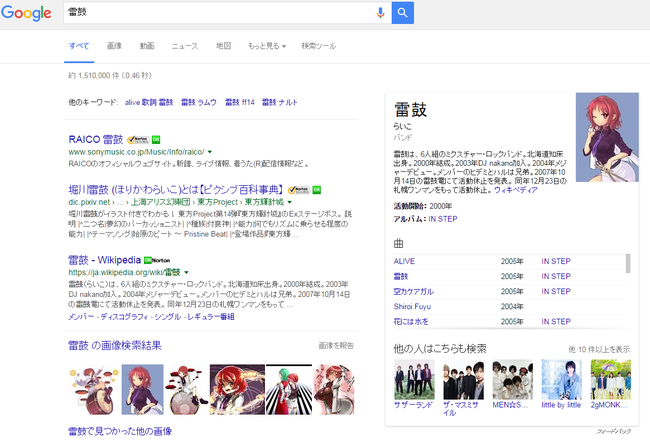This screenshot has width=650, height=442.
Task: Click Norton OK badge beside 雷鼓 - Wikipedia
Action: coord(157,260)
